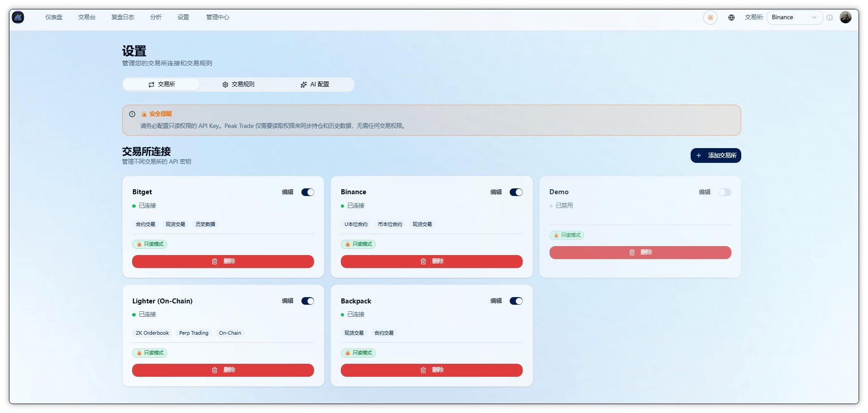Click lock icon next to 安全提醒

144,114
